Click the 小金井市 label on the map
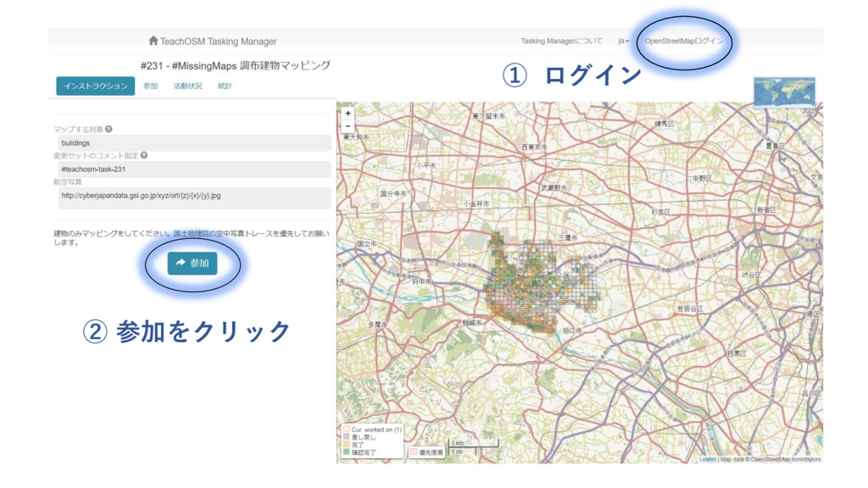 (x=476, y=203)
